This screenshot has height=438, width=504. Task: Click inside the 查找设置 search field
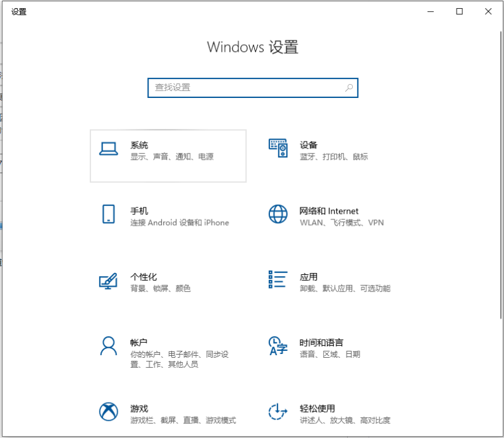point(247,88)
